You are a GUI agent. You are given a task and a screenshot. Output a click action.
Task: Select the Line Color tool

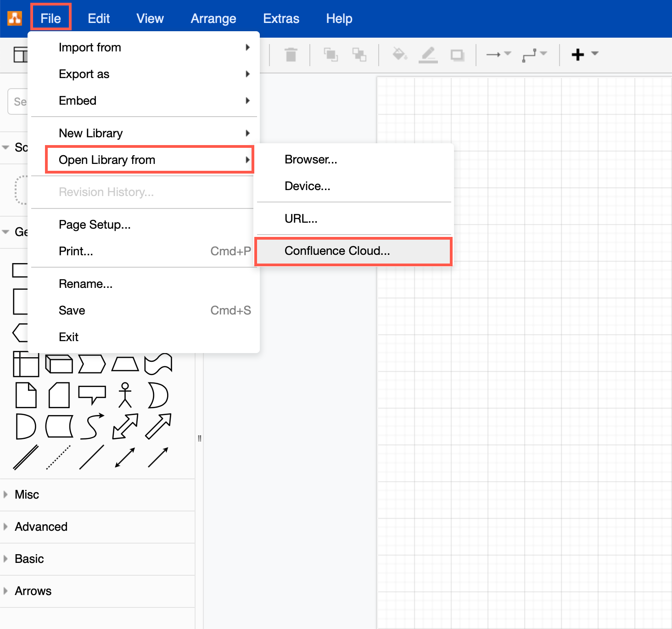(428, 55)
